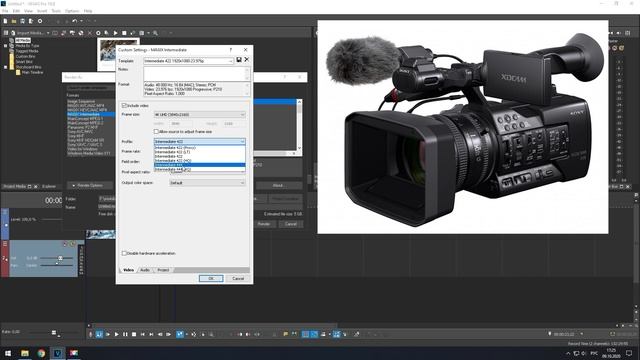
Task: Open File Explorer from taskbar
Action: point(25,353)
